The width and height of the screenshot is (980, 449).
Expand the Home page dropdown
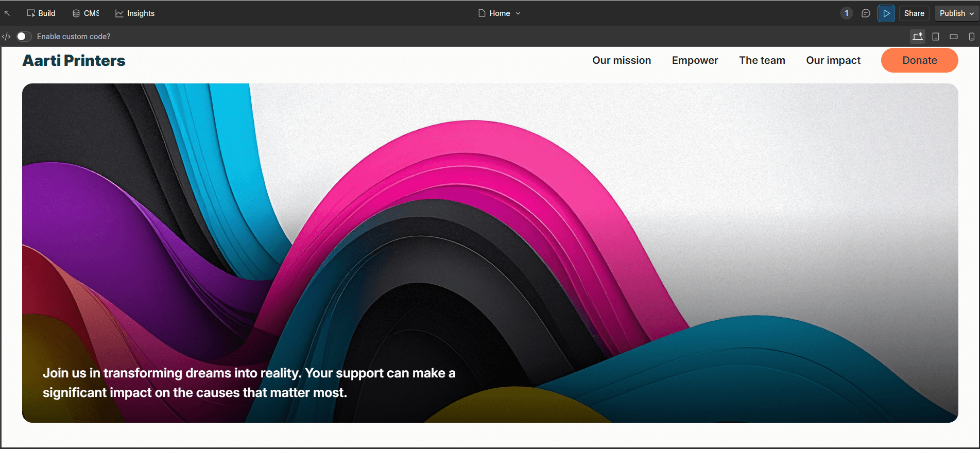[x=499, y=13]
